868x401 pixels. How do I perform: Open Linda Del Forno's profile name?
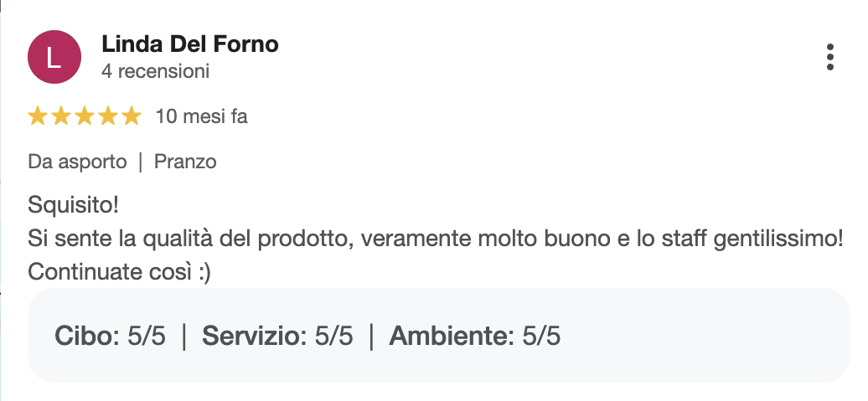pos(189,44)
